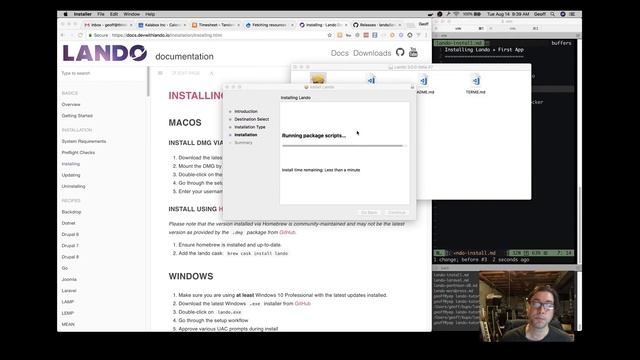Screen dimensions: 640x360
Task: Open Joomla recipe in sidebar
Action: [69, 280]
